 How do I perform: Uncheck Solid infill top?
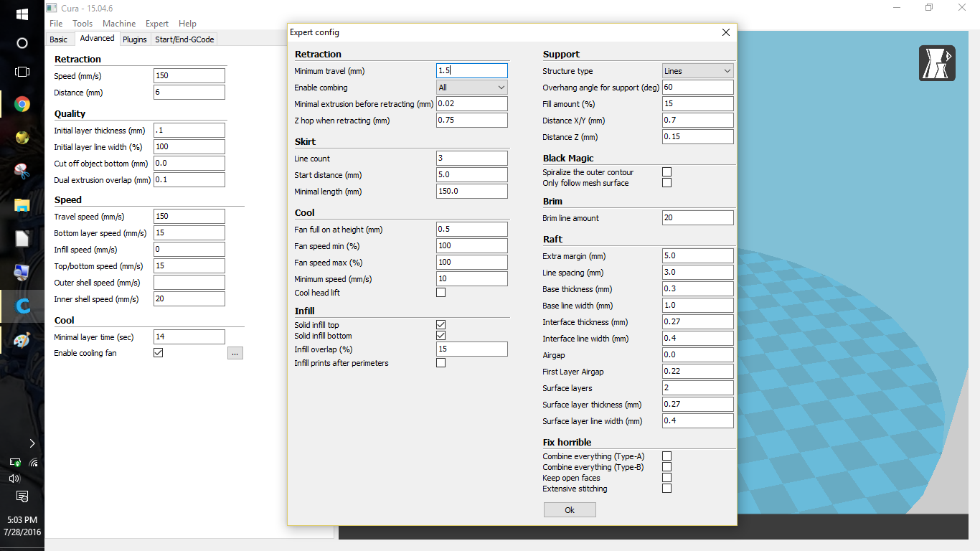[440, 325]
